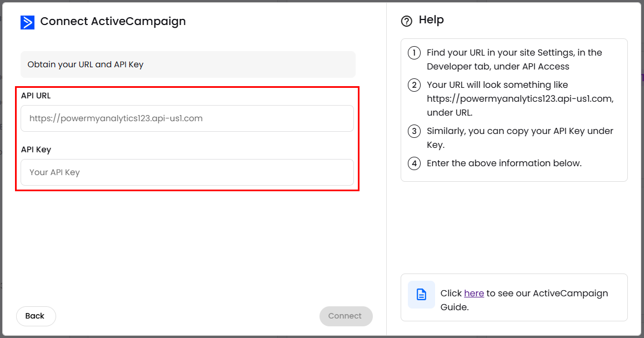Focus the API URL input field
This screenshot has width=644, height=338.
click(x=187, y=118)
